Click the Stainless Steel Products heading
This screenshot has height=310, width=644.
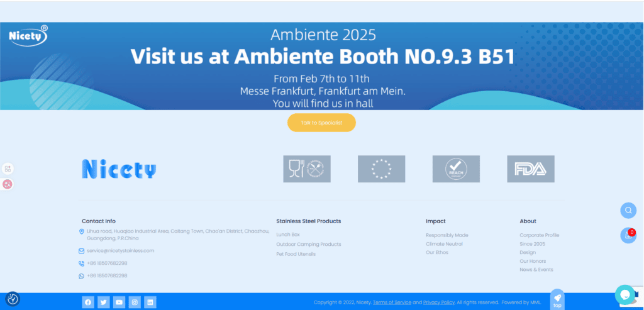[x=308, y=221]
